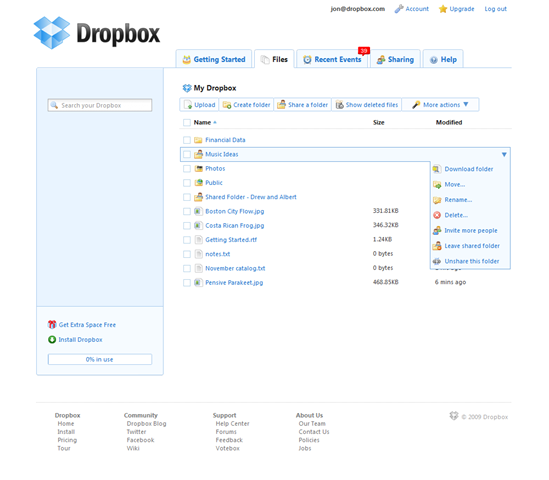This screenshot has width=549, height=480.
Task: Check the Pensive Parakeet.jpg checkbox
Action: pyautogui.click(x=187, y=283)
